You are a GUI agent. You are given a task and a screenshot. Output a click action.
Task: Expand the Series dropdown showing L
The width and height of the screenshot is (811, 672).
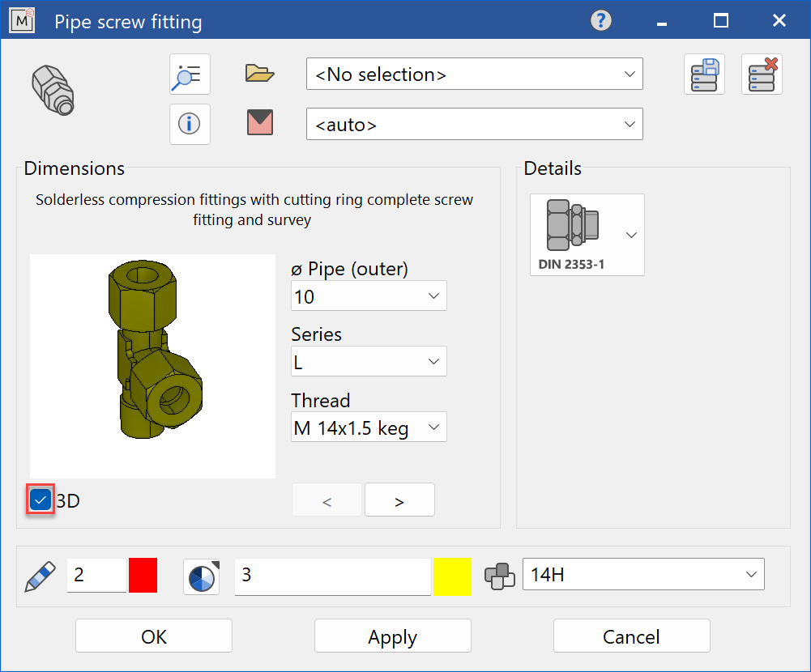tap(369, 361)
